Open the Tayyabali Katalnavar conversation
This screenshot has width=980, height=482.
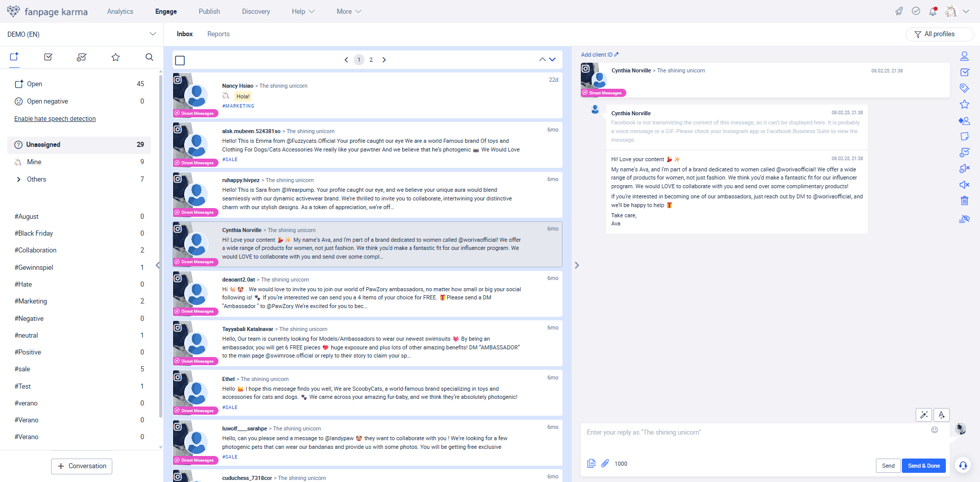pyautogui.click(x=367, y=343)
